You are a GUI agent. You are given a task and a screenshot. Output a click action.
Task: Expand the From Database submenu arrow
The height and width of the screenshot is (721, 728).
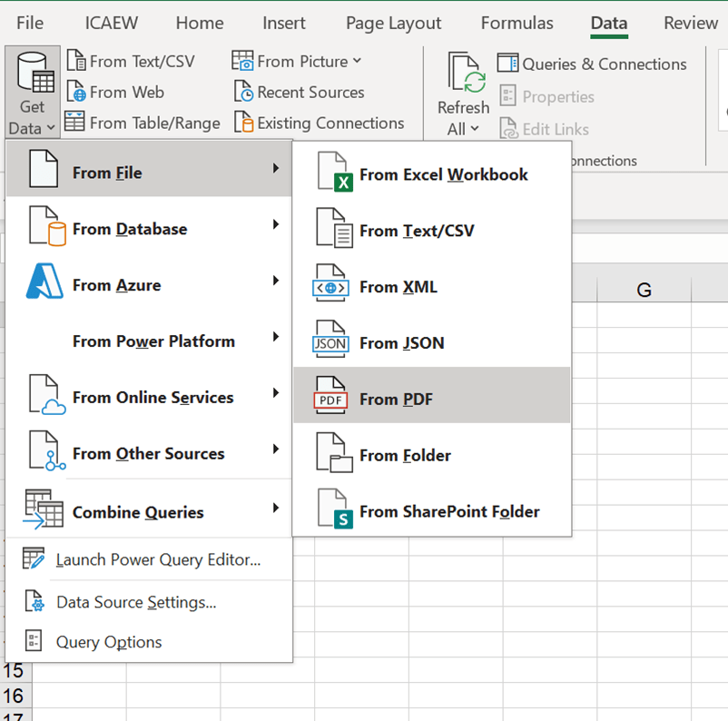pos(275,223)
